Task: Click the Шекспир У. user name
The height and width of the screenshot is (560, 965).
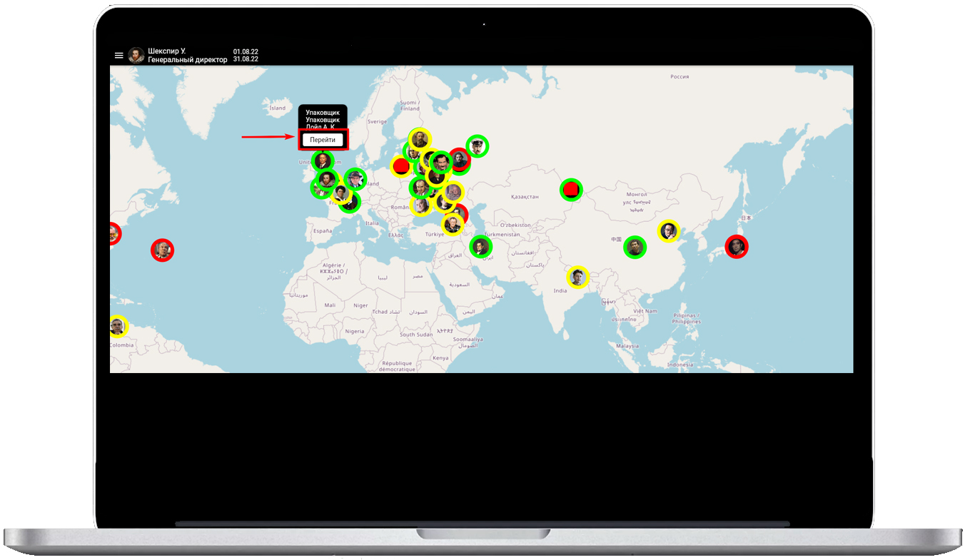Action: (x=167, y=51)
